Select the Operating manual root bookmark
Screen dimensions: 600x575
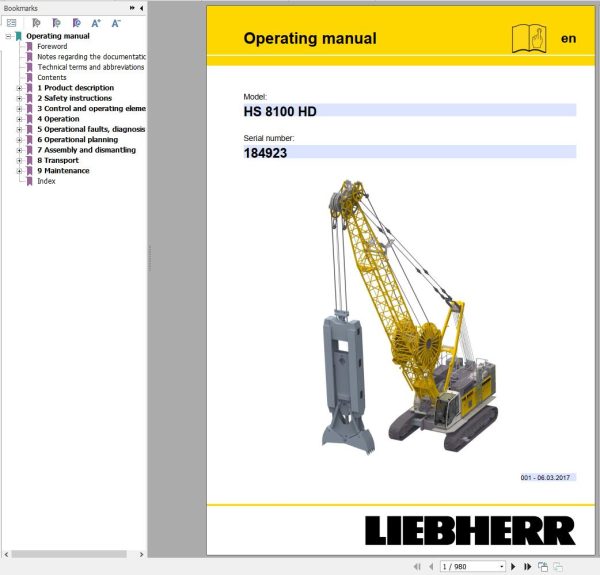click(x=58, y=36)
